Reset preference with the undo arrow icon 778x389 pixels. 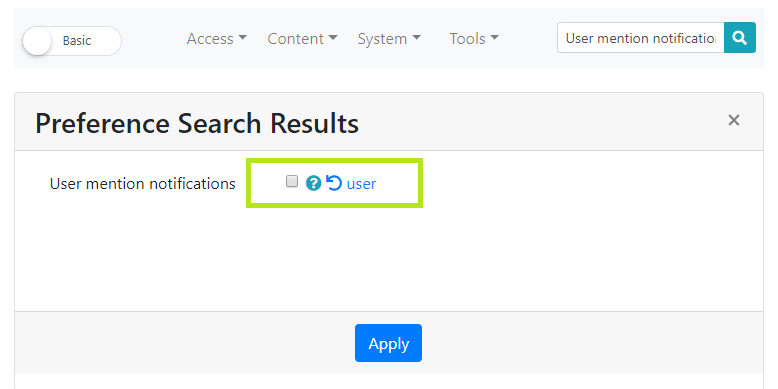coord(334,183)
